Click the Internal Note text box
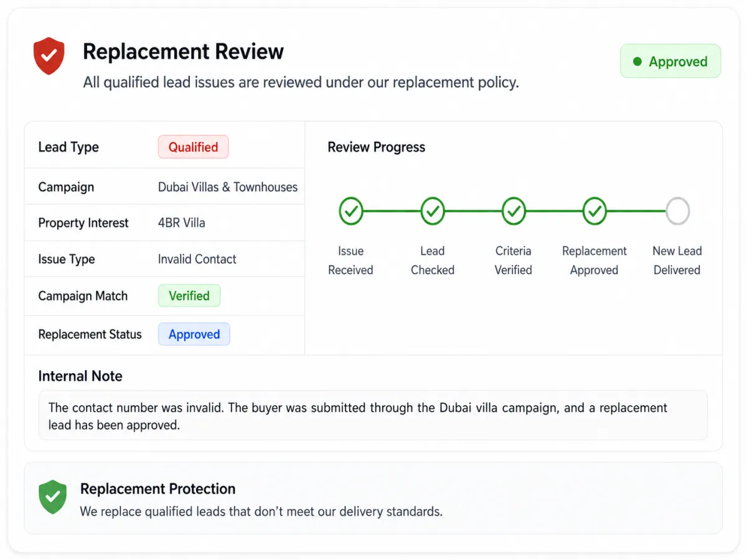747x560 pixels. point(373,416)
